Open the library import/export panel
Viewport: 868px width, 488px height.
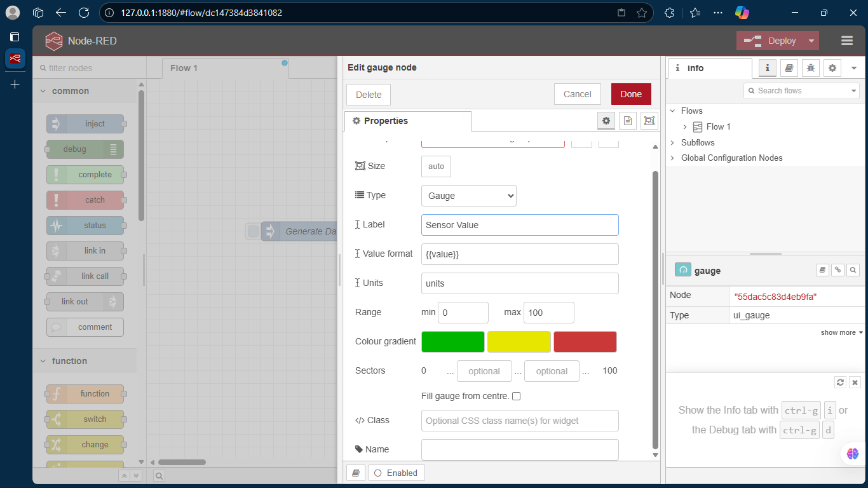point(355,473)
